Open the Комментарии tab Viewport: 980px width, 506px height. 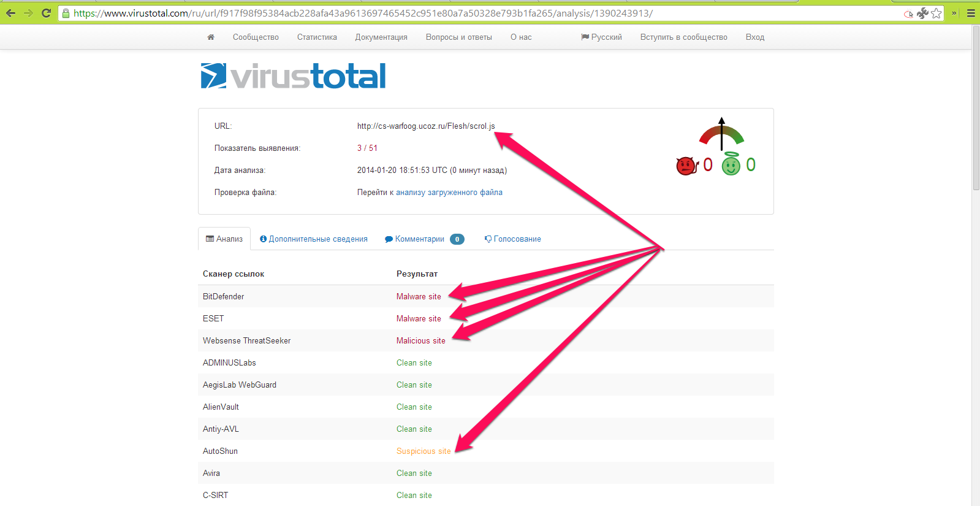click(x=419, y=239)
